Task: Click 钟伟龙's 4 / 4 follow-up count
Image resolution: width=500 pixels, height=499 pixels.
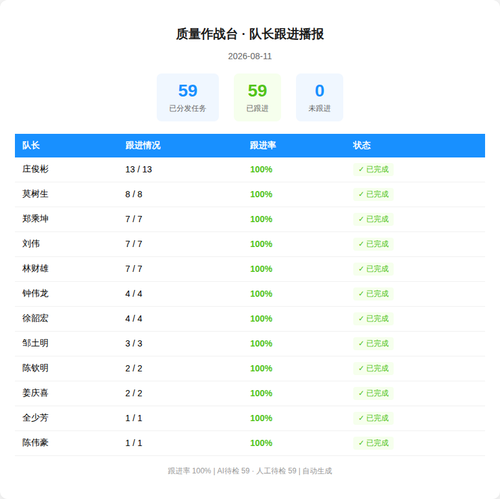Action: click(134, 294)
